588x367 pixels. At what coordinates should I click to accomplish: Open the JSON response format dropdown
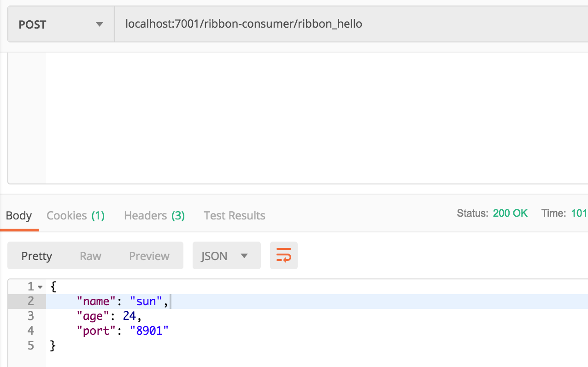click(226, 255)
